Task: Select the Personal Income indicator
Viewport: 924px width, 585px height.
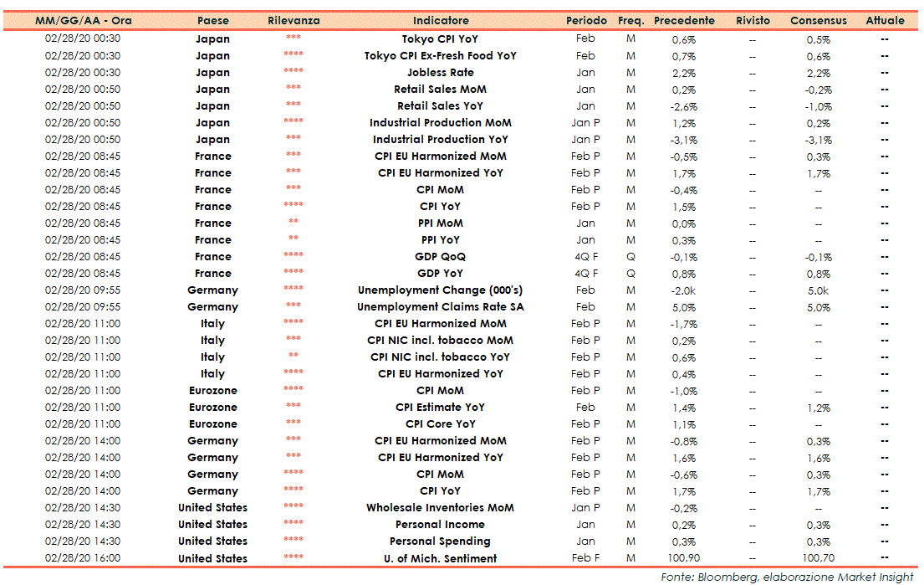Action: (441, 525)
